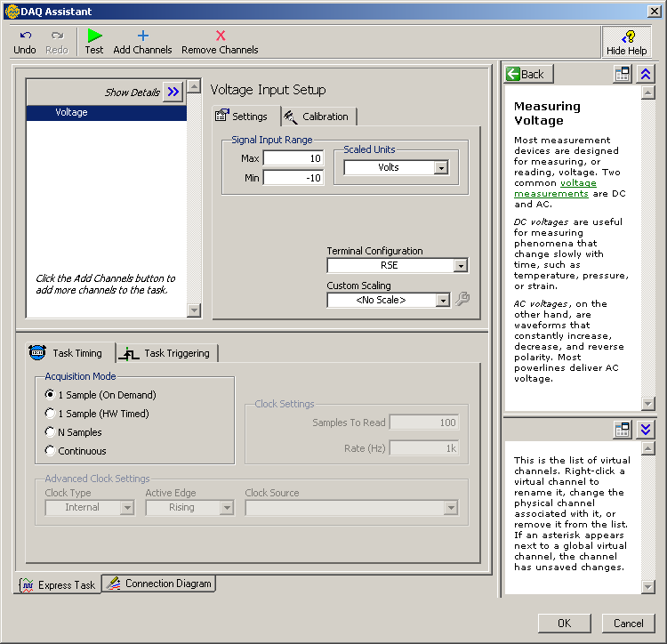
Task: Click Add Channels plus icon
Action: (143, 36)
